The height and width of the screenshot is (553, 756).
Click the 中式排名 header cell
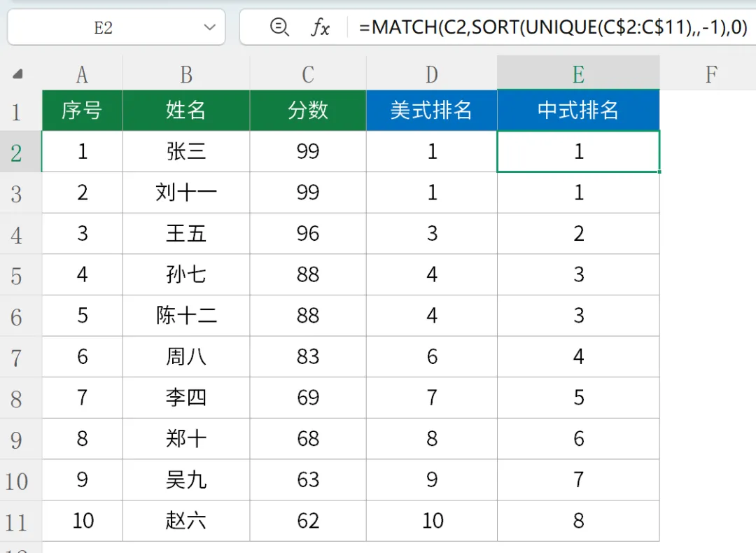[x=578, y=111]
